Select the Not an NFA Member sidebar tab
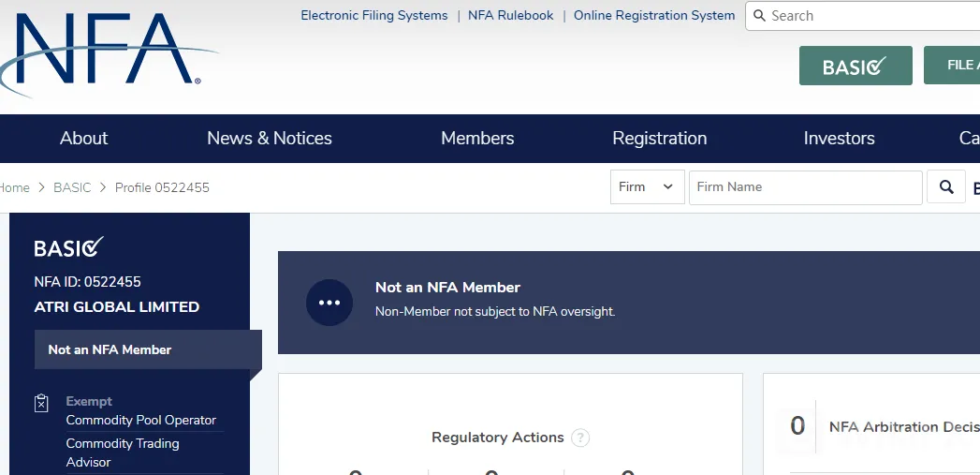The image size is (980, 475). tap(148, 349)
